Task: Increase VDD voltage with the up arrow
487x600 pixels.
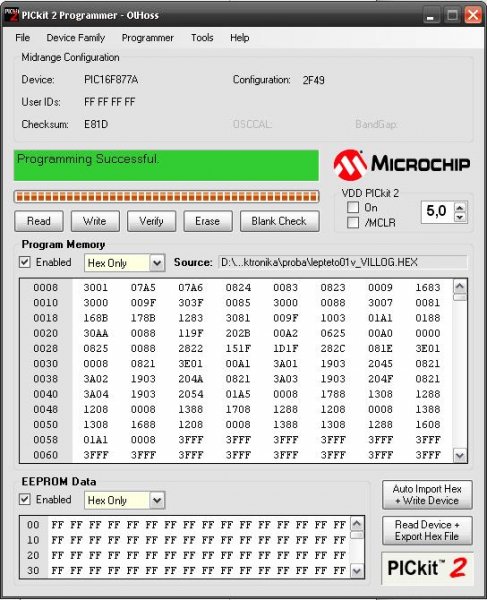Action: 460,207
